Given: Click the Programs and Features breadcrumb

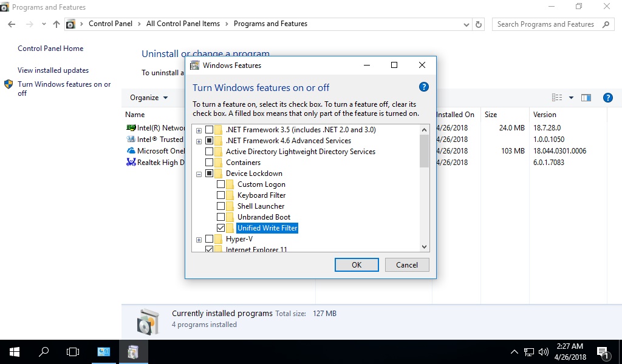Looking at the screenshot, I should (270, 24).
